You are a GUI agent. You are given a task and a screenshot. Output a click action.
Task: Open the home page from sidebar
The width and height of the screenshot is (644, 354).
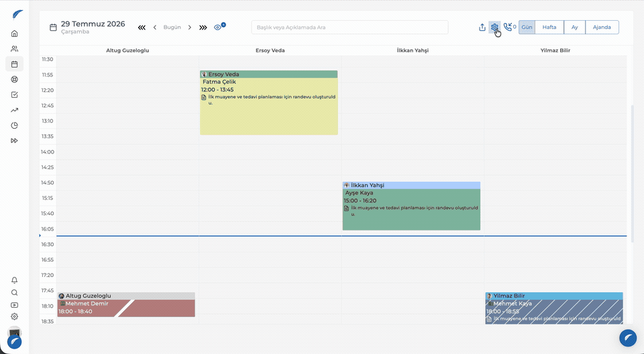pos(14,34)
